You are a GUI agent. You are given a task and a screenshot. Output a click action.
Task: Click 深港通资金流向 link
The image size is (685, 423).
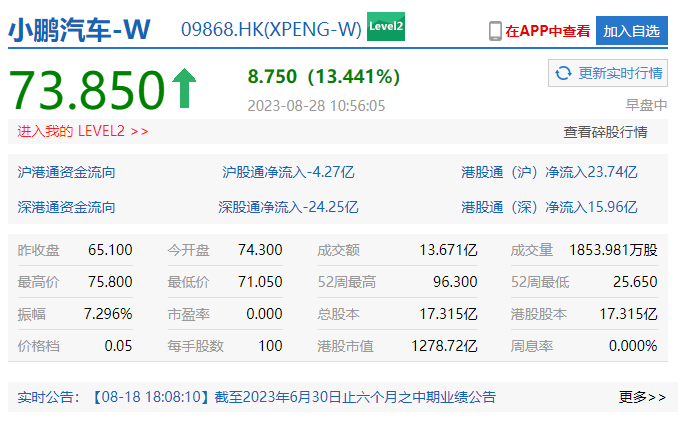coord(66,207)
